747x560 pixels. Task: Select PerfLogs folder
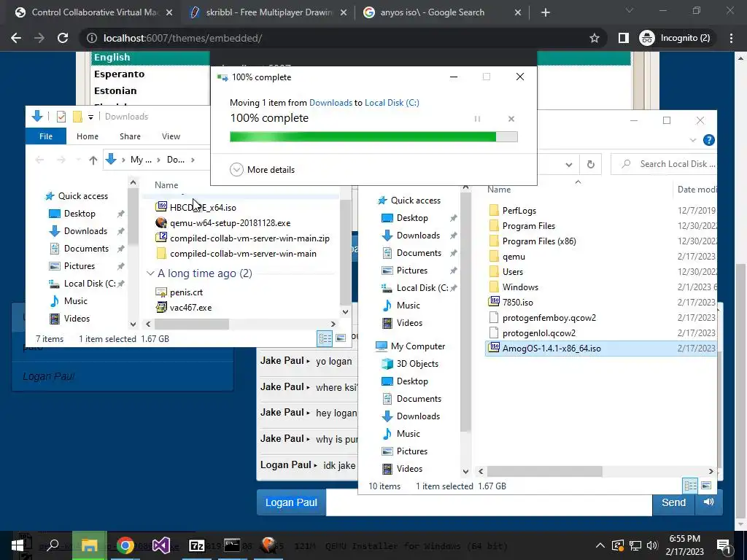click(x=519, y=211)
